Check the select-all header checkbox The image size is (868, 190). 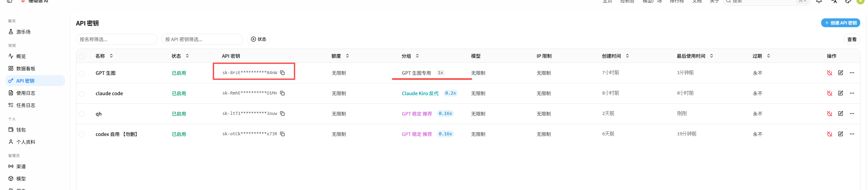(x=82, y=56)
